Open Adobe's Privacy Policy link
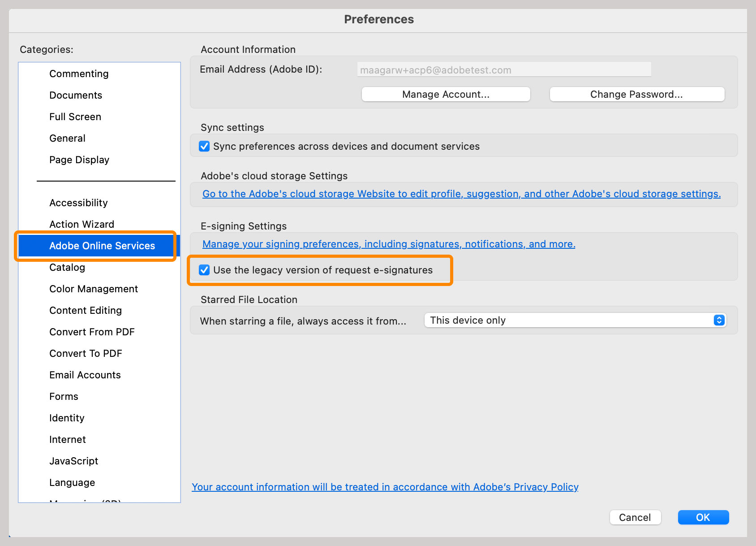 pos(385,487)
